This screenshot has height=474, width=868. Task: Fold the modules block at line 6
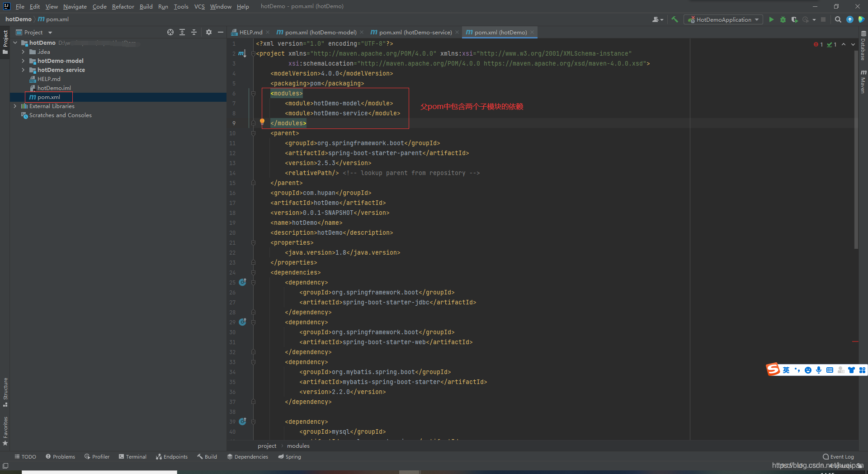pos(253,93)
